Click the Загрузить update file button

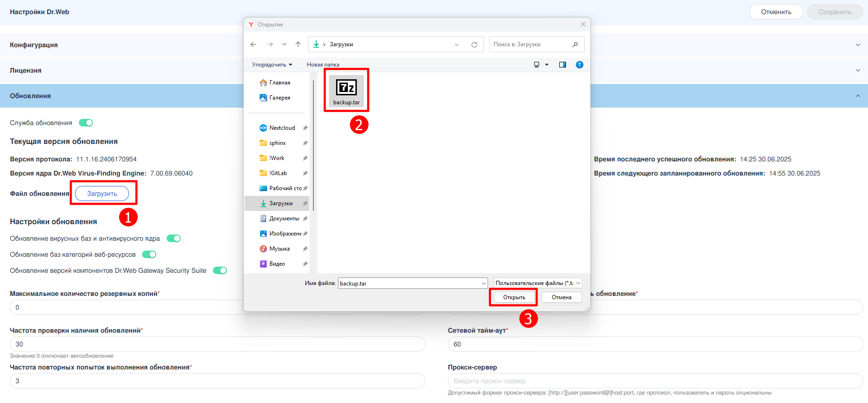(102, 193)
